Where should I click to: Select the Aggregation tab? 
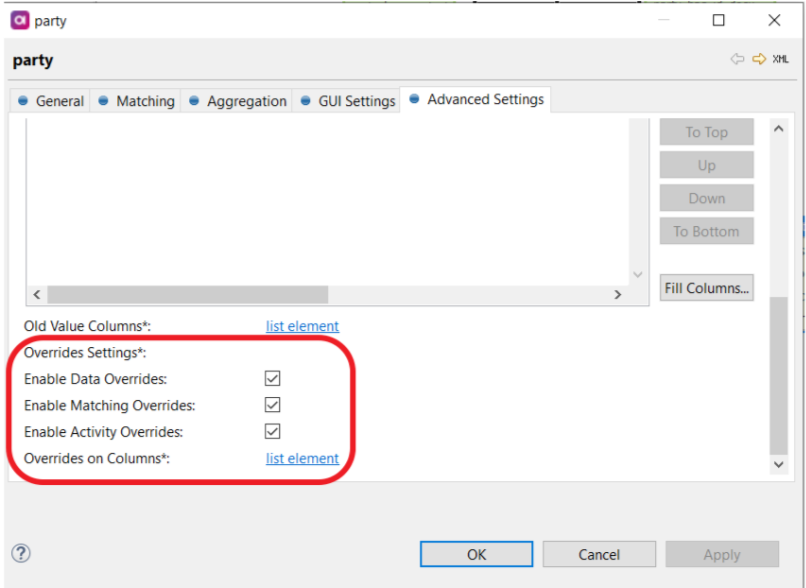click(x=238, y=101)
